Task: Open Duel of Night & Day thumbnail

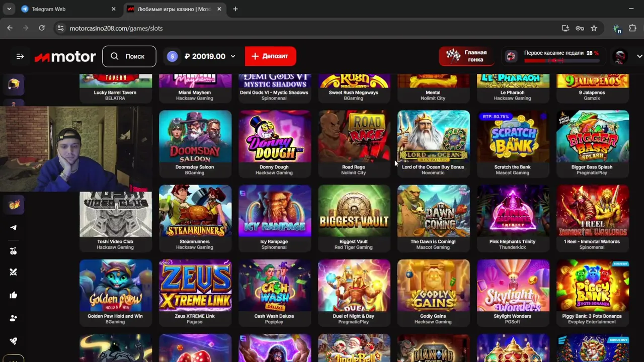Action: (354, 286)
